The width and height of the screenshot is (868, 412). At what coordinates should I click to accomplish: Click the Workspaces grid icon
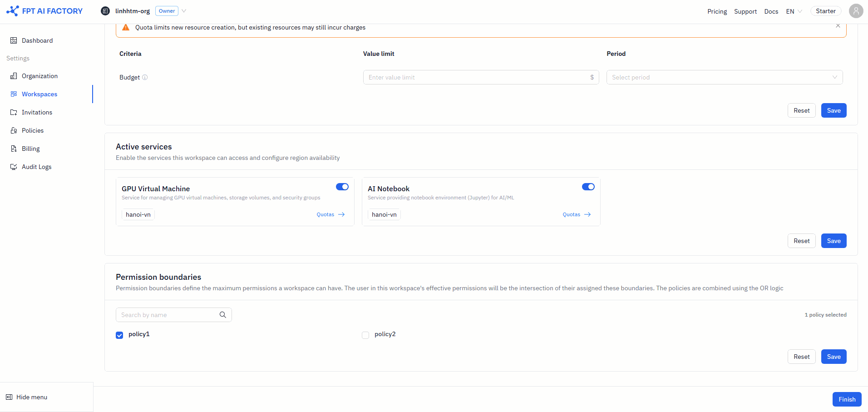[x=14, y=94]
